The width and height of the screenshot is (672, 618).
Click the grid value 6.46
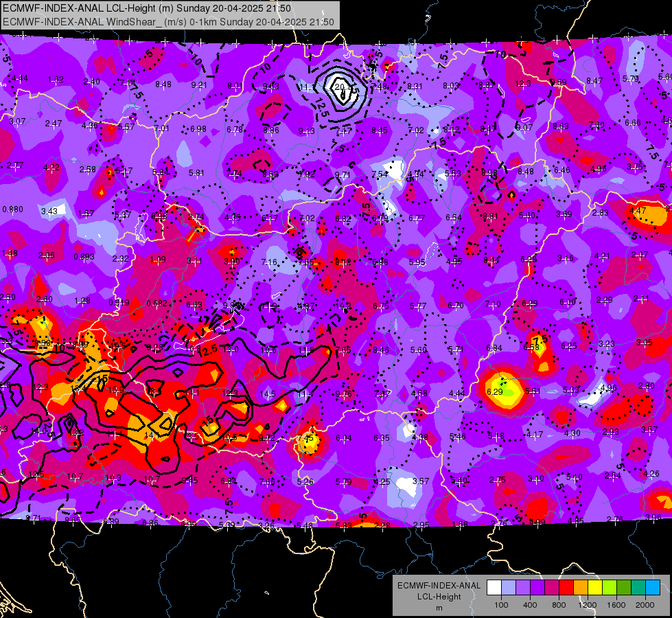click(562, 170)
